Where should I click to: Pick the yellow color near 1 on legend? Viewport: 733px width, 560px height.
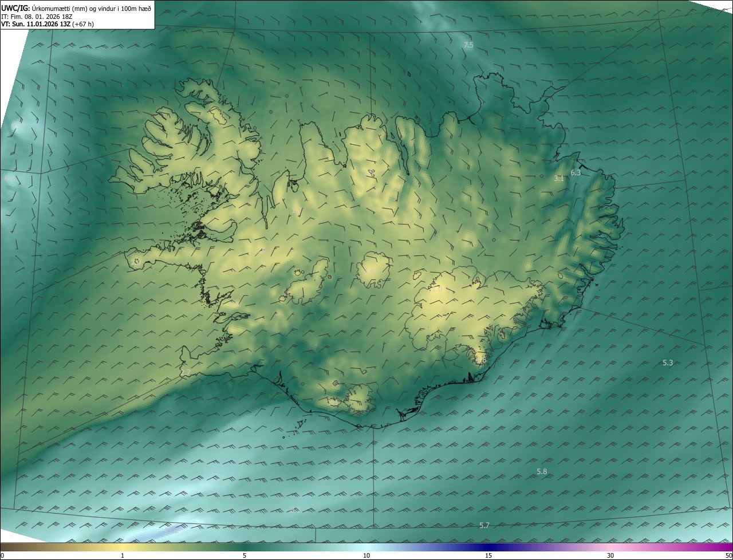point(123,547)
